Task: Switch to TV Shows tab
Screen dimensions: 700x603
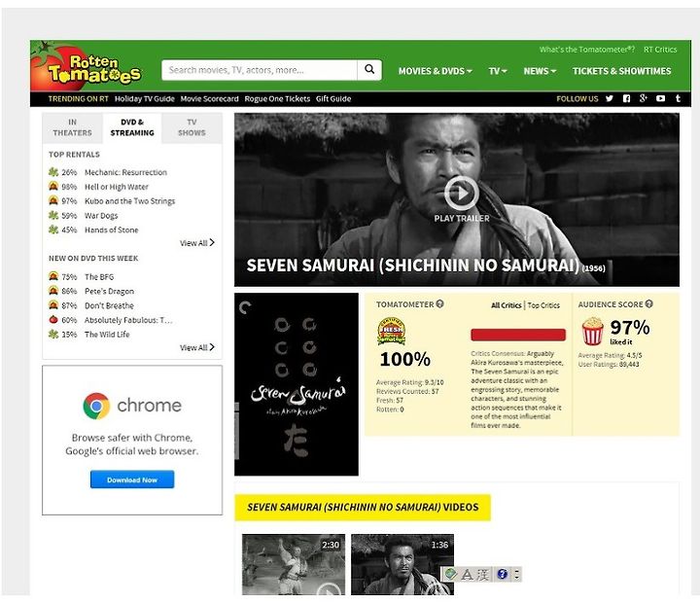Action: click(x=192, y=127)
